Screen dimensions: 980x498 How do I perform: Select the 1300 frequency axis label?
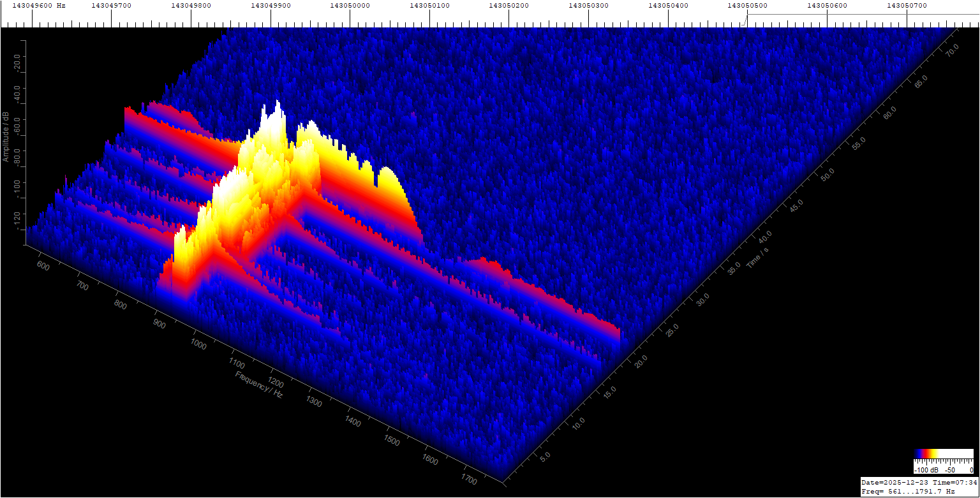point(313,403)
